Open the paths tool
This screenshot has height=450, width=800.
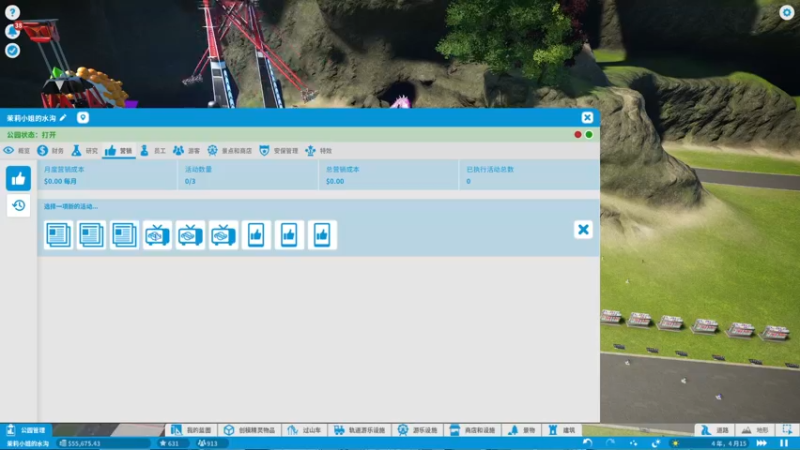point(715,430)
